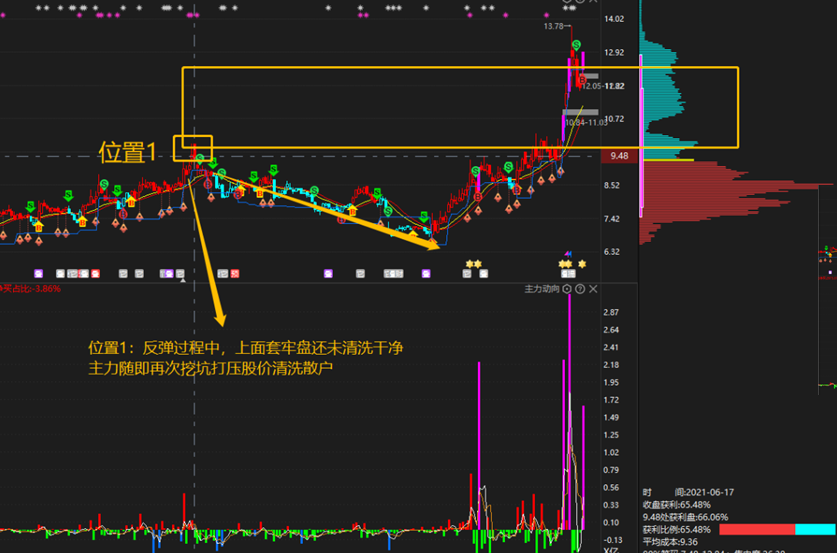This screenshot has height=553, width=837.
Task: Click yellow average cost line in chip distribution
Action: tap(668, 160)
